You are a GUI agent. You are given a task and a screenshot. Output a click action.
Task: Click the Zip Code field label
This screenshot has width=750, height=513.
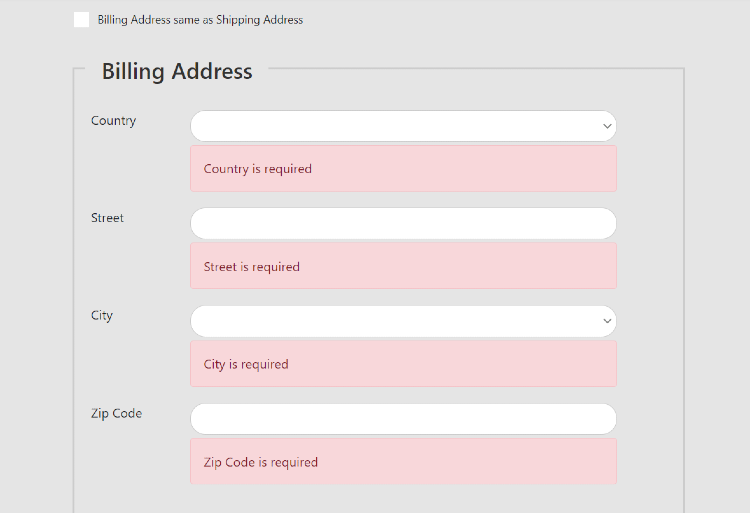coord(116,414)
